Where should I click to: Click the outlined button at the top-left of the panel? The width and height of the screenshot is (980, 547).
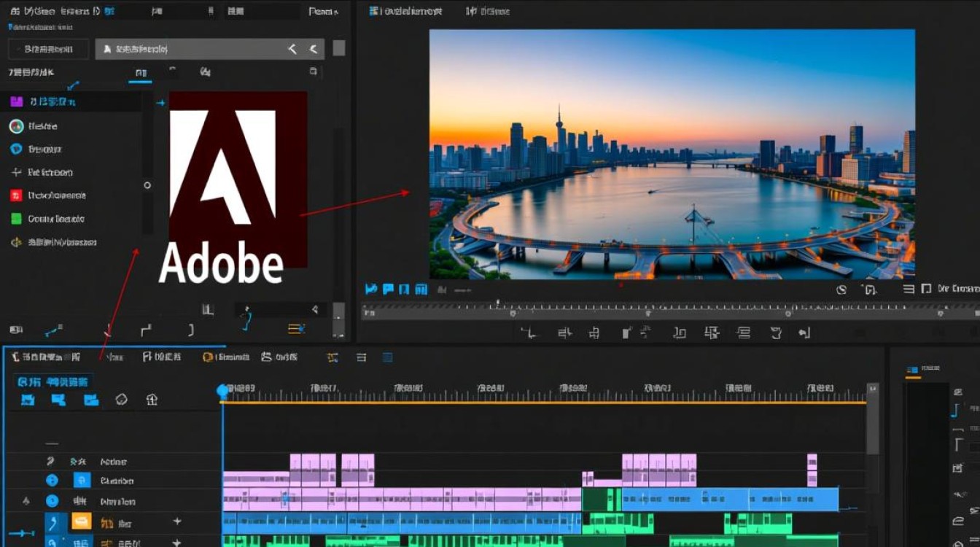(48, 49)
